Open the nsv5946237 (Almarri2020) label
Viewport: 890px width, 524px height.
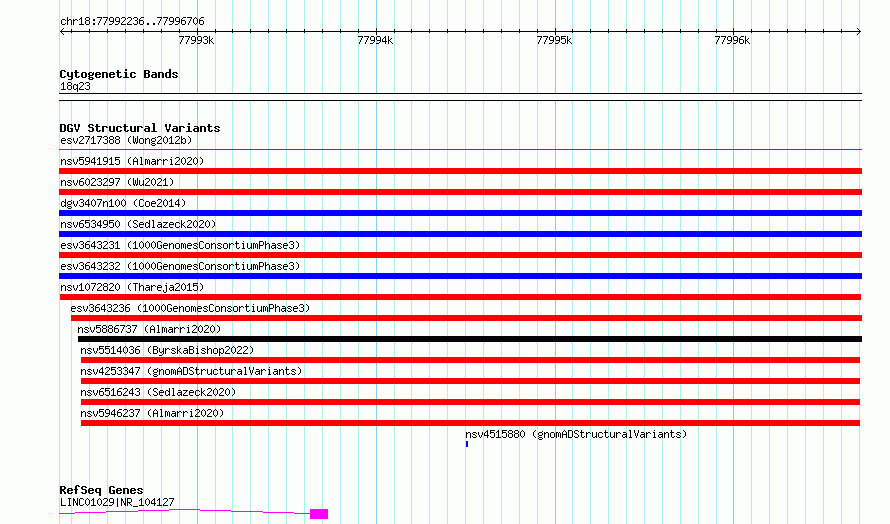pos(152,413)
